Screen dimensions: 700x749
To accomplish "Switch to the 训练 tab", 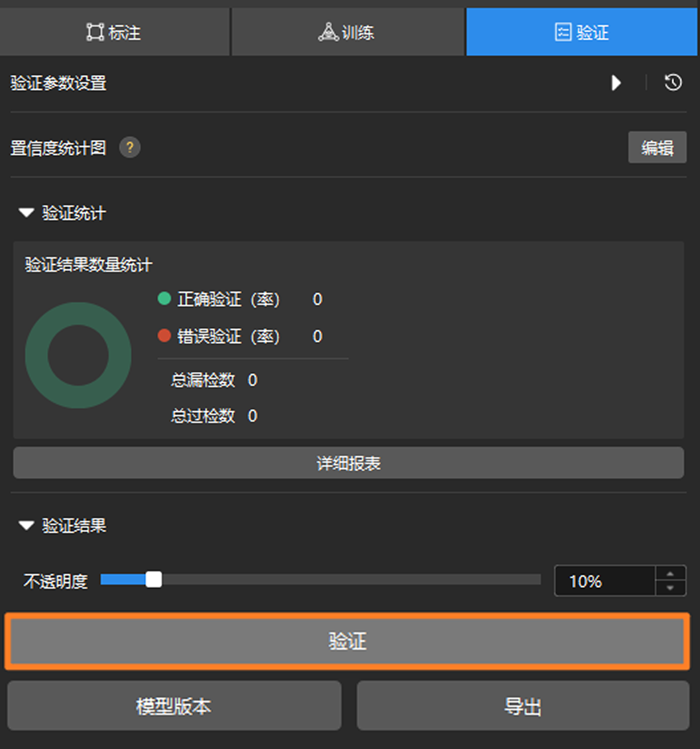I will 347,32.
